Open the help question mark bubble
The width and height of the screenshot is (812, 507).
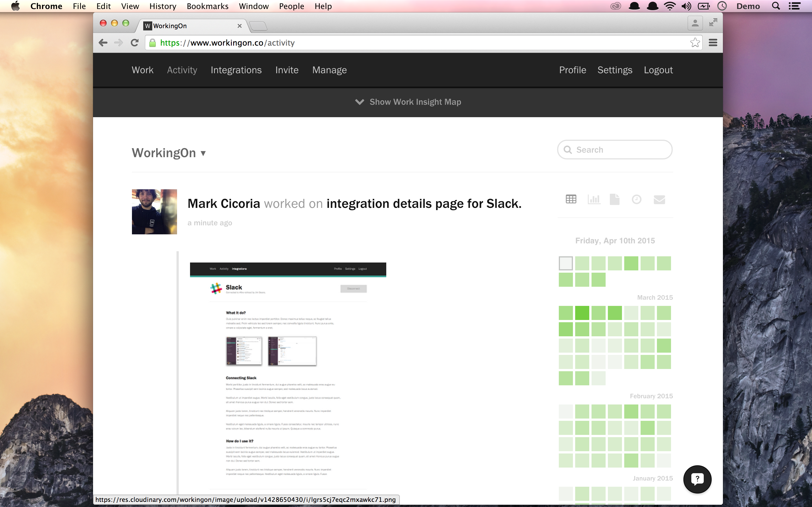tap(697, 479)
